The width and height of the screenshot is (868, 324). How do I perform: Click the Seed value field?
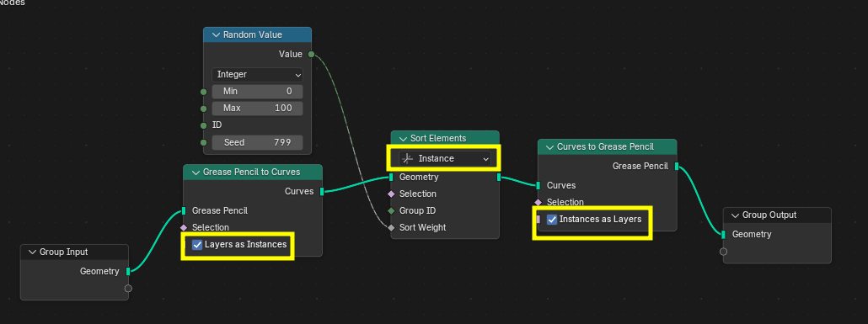257,143
